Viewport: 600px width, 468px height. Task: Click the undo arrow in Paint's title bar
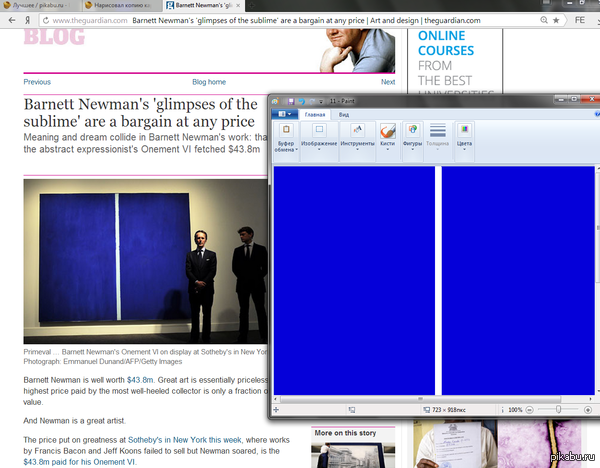pyautogui.click(x=301, y=102)
